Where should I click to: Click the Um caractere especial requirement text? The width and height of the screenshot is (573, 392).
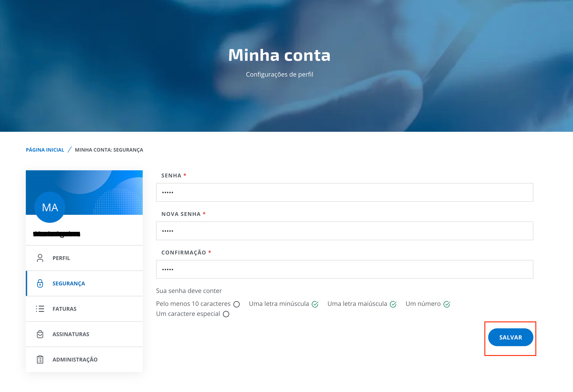point(188,314)
